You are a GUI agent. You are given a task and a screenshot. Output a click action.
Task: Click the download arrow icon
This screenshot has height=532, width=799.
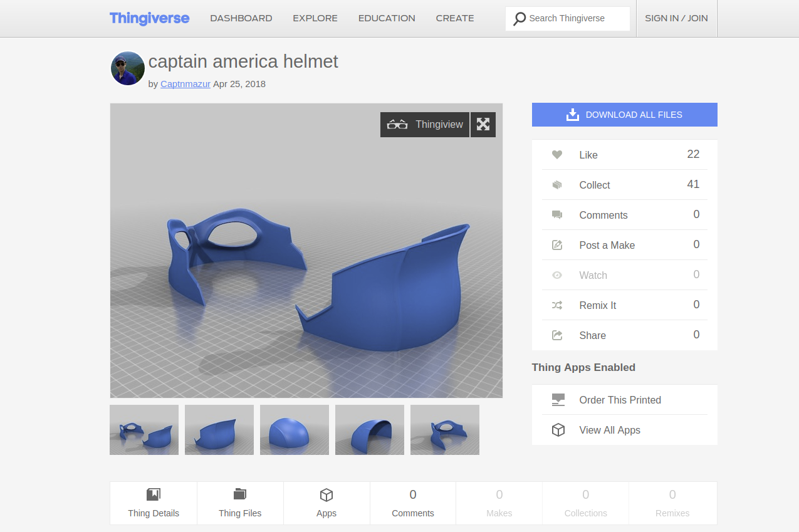tap(572, 115)
